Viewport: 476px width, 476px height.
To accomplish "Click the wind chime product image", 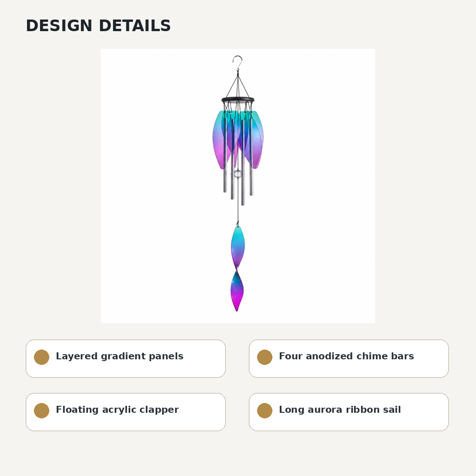I will pyautogui.click(x=238, y=186).
